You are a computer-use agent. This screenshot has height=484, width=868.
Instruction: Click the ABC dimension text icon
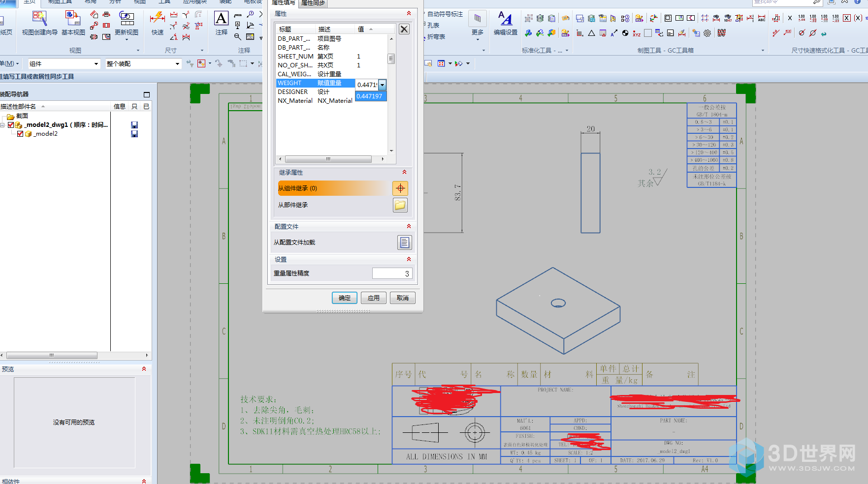pos(762,18)
